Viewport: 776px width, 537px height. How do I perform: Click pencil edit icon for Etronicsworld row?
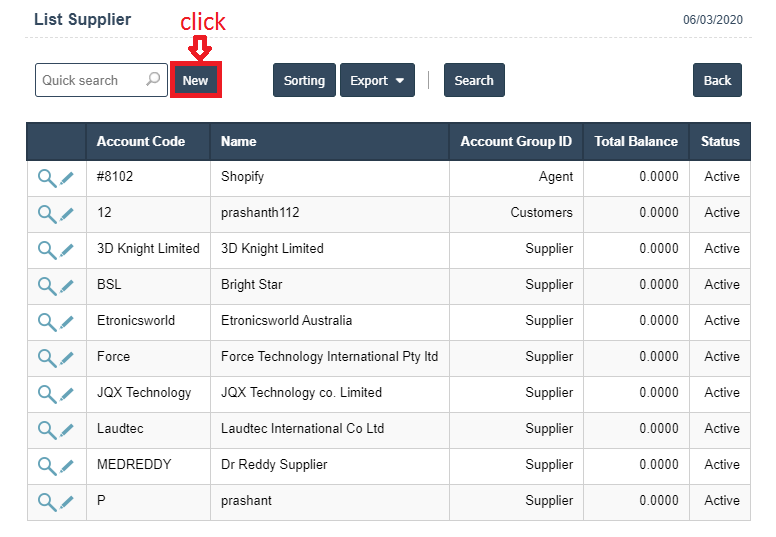point(67,322)
